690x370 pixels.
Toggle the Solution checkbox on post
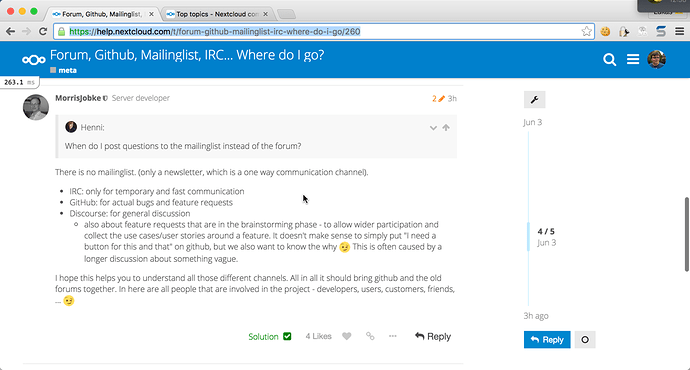(287, 337)
